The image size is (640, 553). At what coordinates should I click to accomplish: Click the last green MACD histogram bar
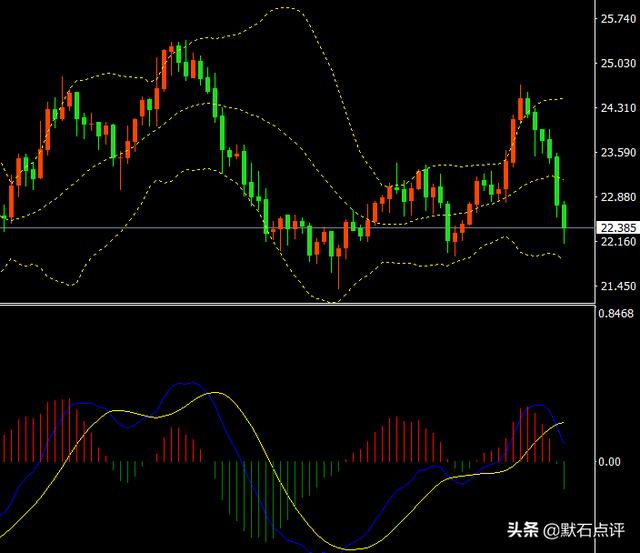[565, 474]
